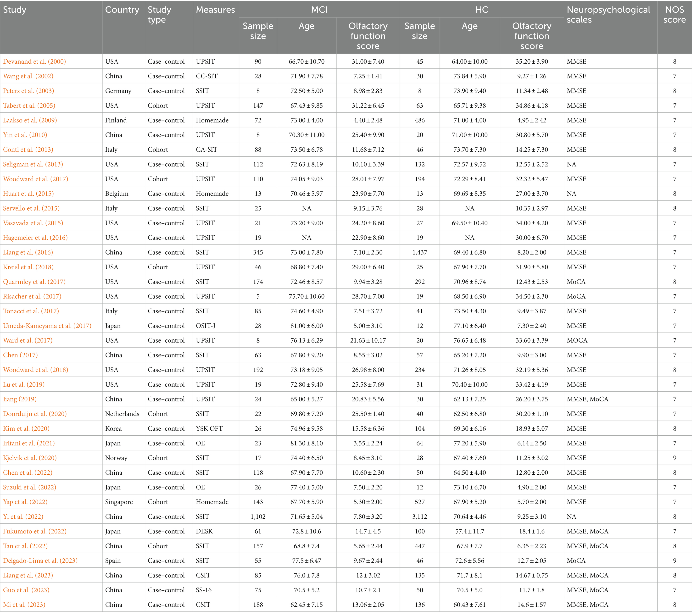The height and width of the screenshot is (616, 692).
Task: Click Ward et al. (2017) reference
Action: tap(28, 340)
